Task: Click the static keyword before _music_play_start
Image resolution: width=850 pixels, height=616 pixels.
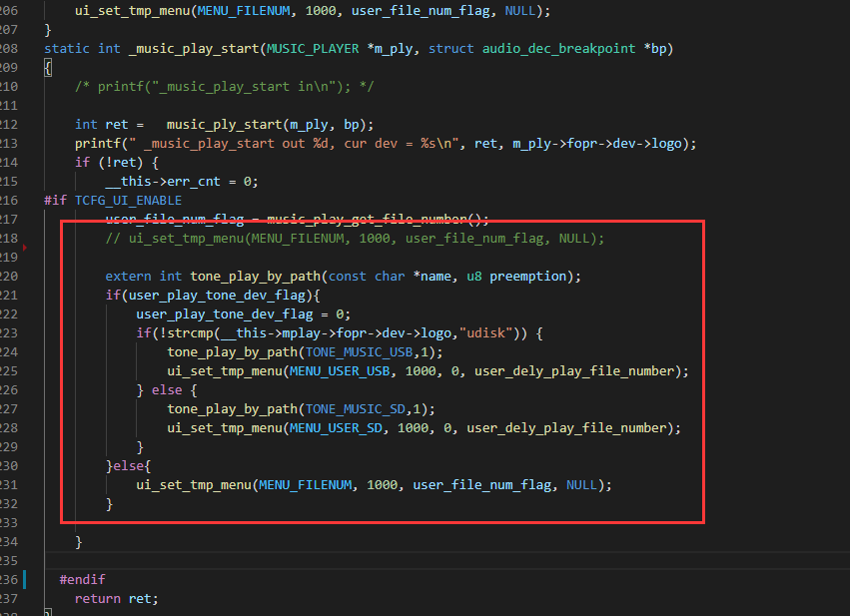Action: click(67, 49)
